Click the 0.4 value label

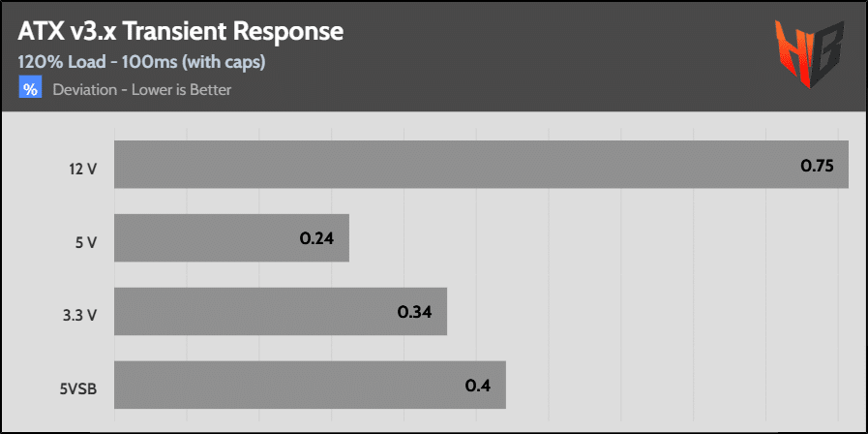[478, 386]
